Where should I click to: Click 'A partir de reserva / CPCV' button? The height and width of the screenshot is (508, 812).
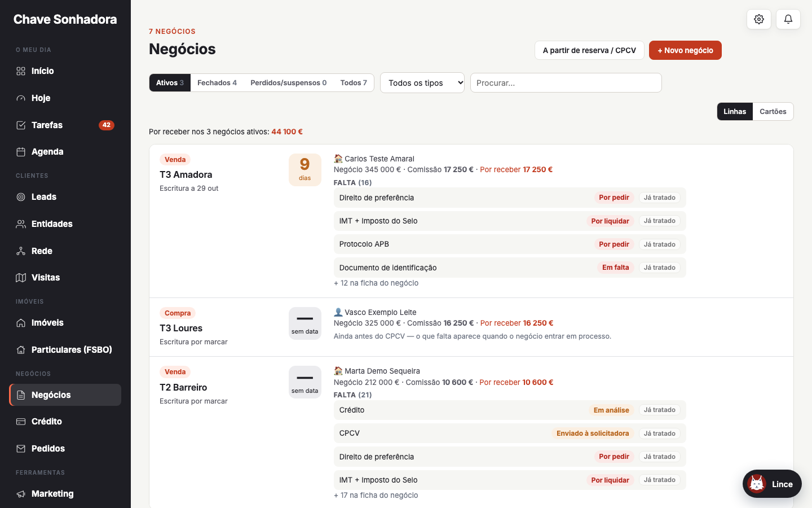[x=589, y=50]
